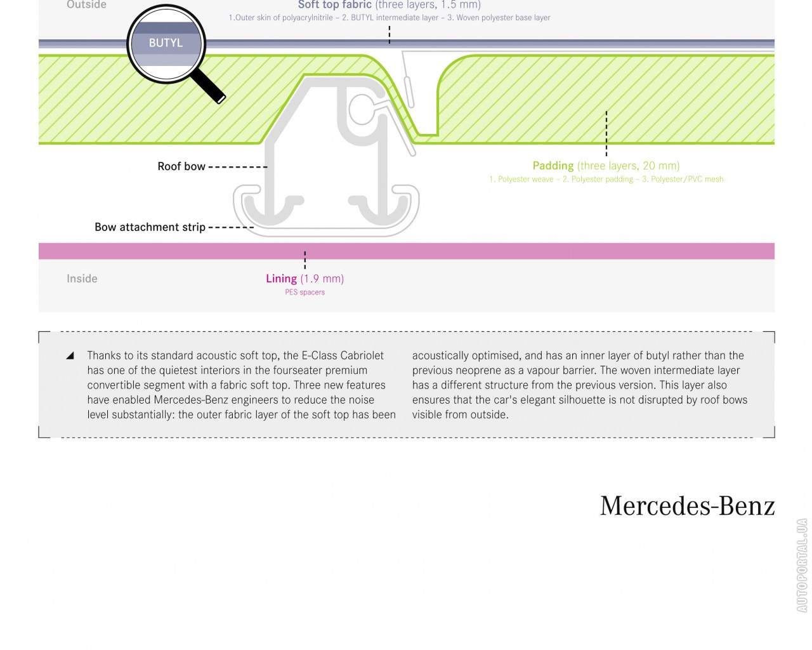
Task: Click the polyester weave padding layers caption
Action: point(606,180)
